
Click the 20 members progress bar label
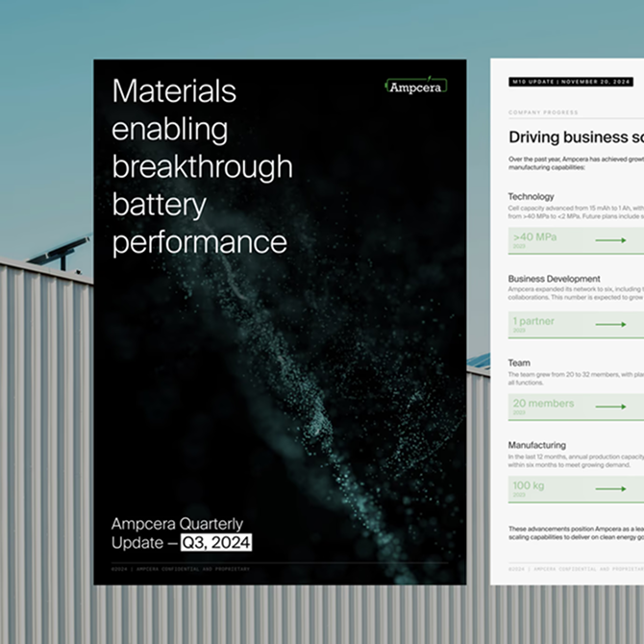click(543, 404)
